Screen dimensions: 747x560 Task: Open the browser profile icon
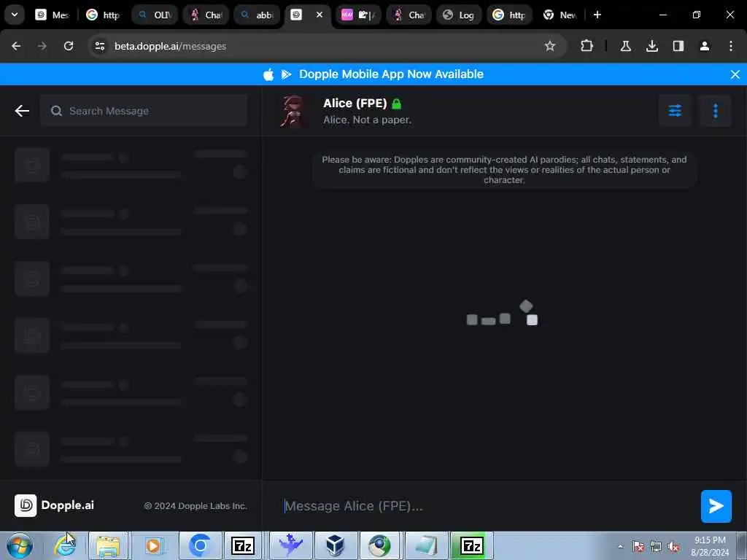pyautogui.click(x=705, y=46)
